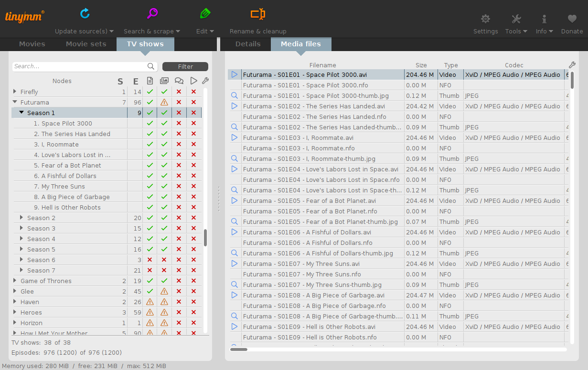Click Haven NFO warning icon
This screenshot has width=588, height=370.
(150, 302)
